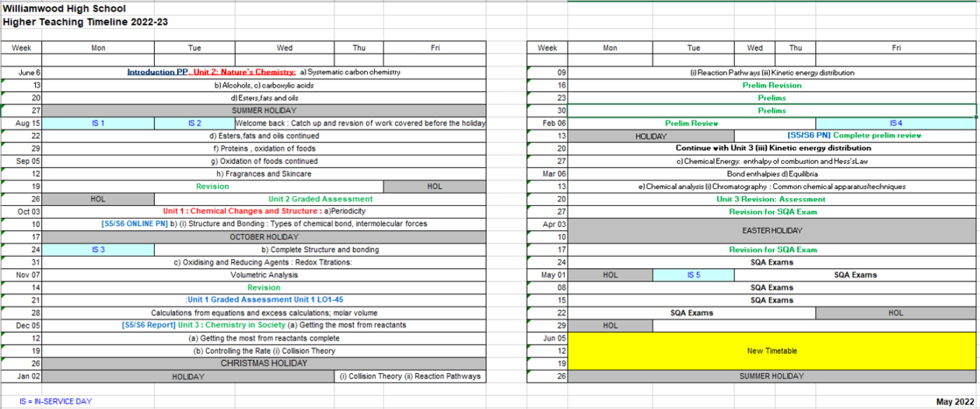Select 'e) Chemical analysis (i) Chromatography' cell
This screenshot has width=980, height=409.
click(x=772, y=187)
